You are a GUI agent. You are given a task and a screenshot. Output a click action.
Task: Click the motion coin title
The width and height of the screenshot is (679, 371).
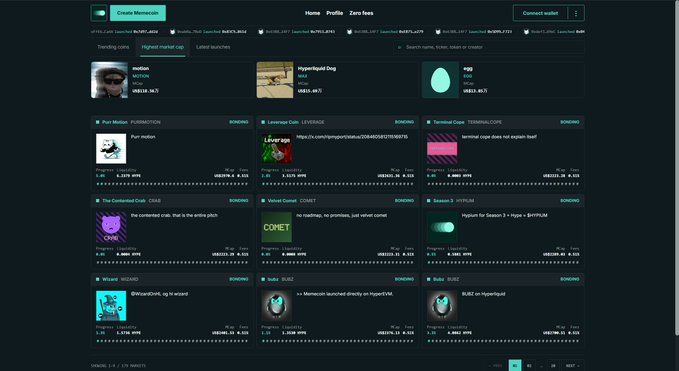[x=141, y=68]
